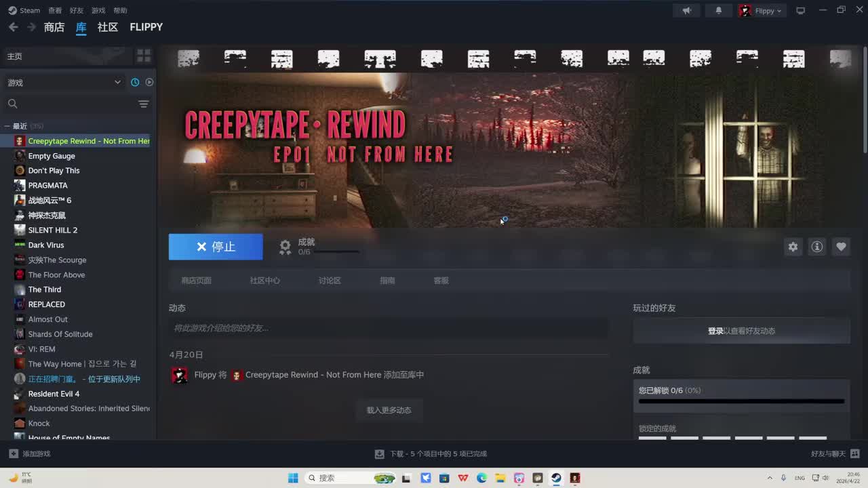Screen dimensions: 868x488
Task: Open Windows Start menu
Action: coord(293,478)
